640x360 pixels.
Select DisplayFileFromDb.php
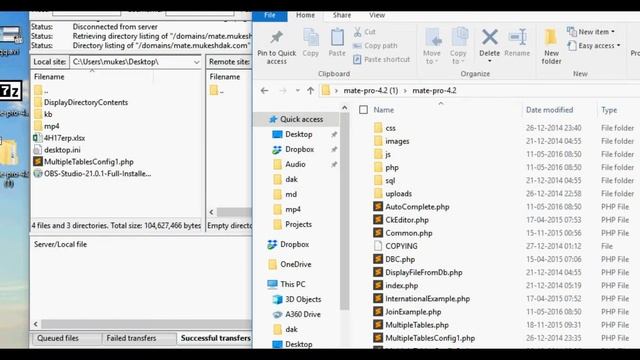418,272
